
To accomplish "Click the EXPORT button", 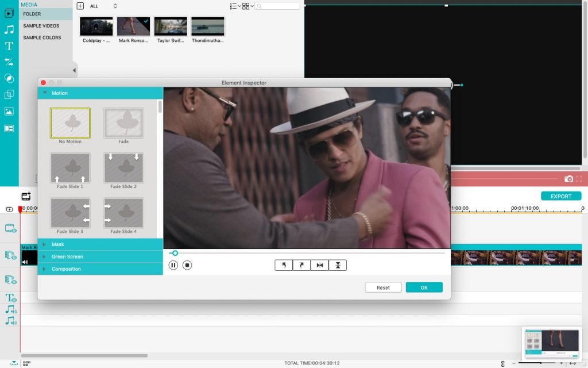I will click(x=561, y=196).
